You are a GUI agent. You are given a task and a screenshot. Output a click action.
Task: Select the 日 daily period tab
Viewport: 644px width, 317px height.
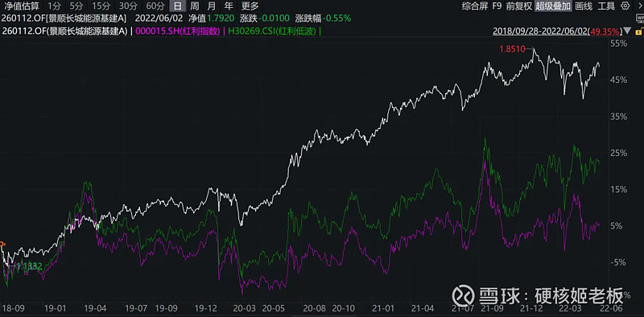tap(177, 6)
